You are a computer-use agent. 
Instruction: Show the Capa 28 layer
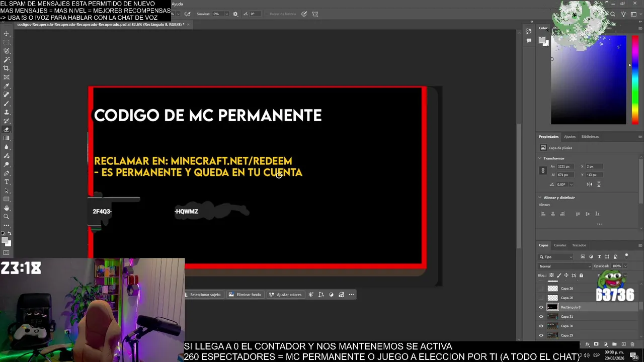[x=541, y=298]
